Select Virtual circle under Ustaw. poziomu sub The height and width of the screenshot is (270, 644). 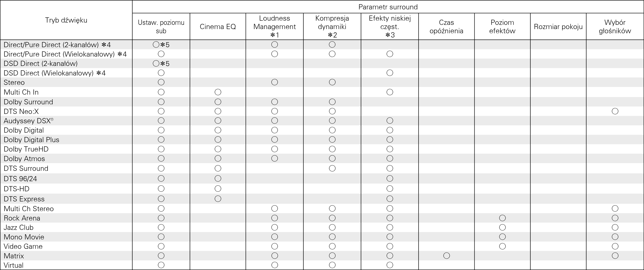click(161, 265)
